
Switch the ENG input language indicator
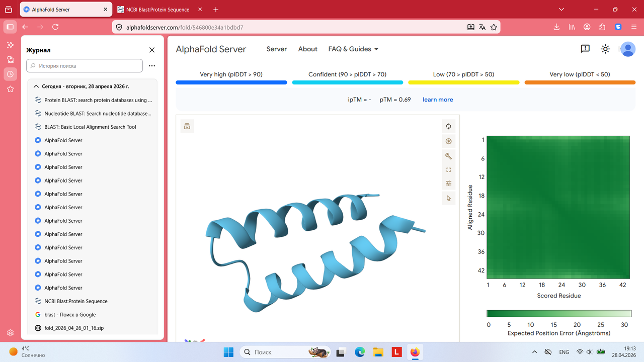click(564, 352)
